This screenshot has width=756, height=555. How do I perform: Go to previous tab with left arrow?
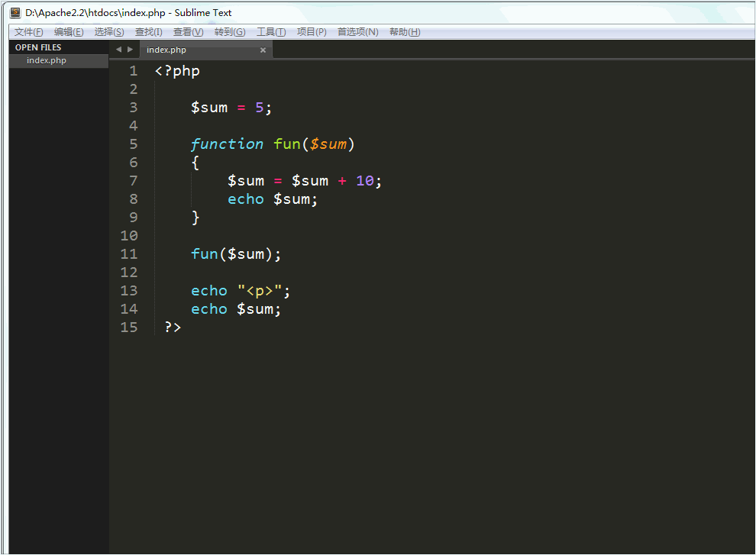click(118, 49)
